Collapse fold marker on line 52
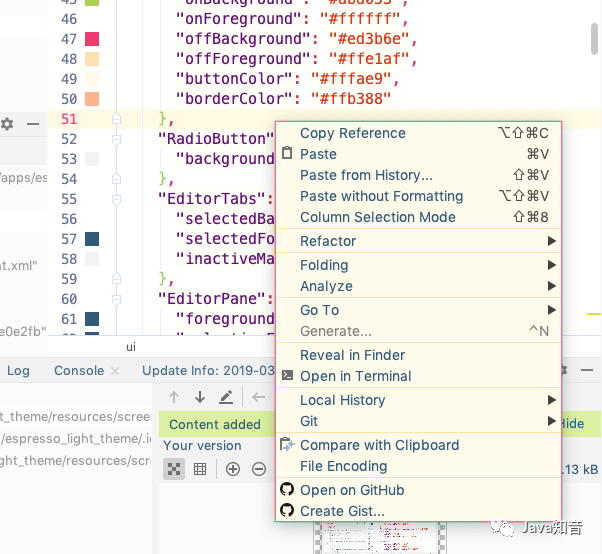 pos(116,139)
